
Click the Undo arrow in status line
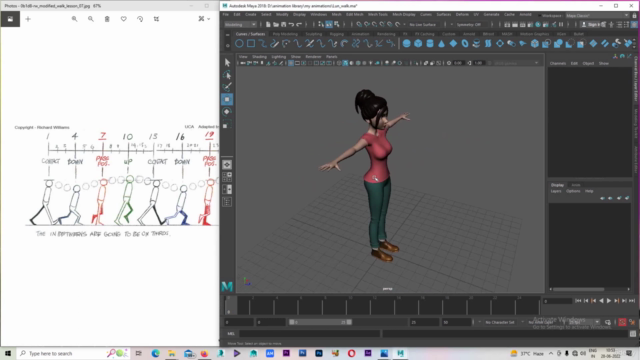(x=291, y=24)
